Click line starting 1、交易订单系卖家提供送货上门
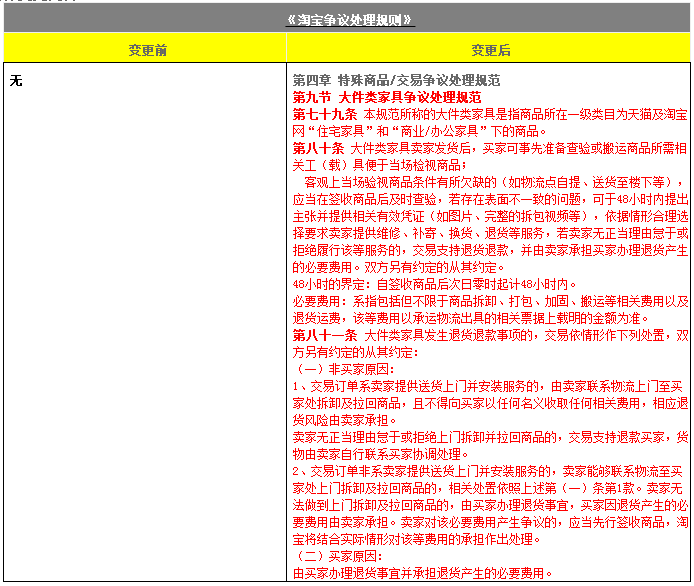The width and height of the screenshot is (694, 586). 487,386
